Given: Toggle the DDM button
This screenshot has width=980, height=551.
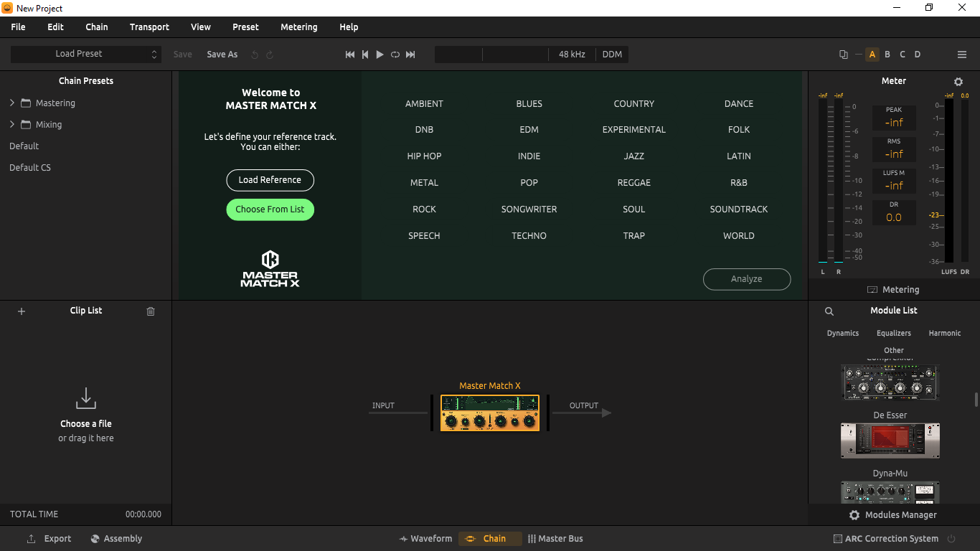Looking at the screenshot, I should point(612,55).
